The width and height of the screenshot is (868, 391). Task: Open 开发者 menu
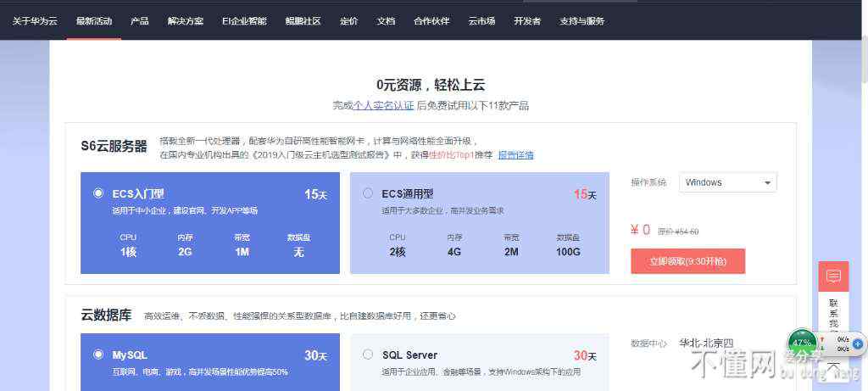[x=527, y=21]
